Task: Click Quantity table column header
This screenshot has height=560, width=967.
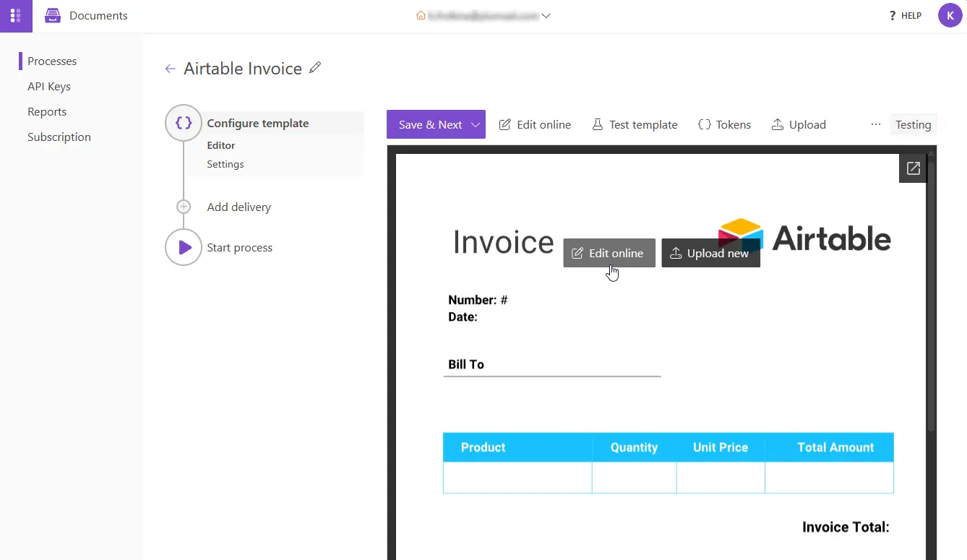Action: pos(634,447)
